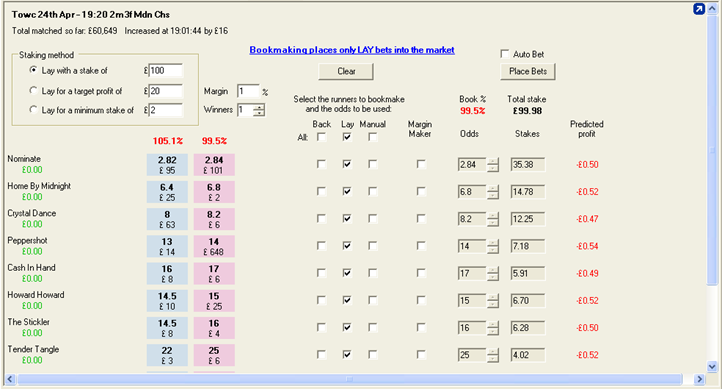This screenshot has width=722, height=389.
Task: Click Howard Howard lay price 15
Action: 214,301
